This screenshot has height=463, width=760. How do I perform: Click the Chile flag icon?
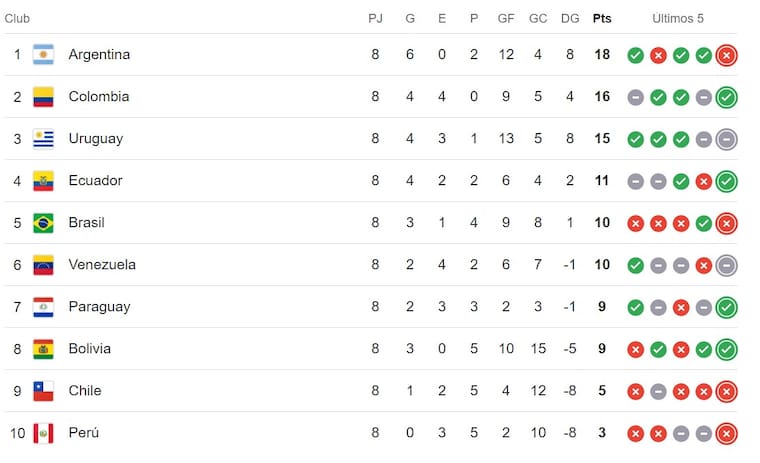pos(43,391)
